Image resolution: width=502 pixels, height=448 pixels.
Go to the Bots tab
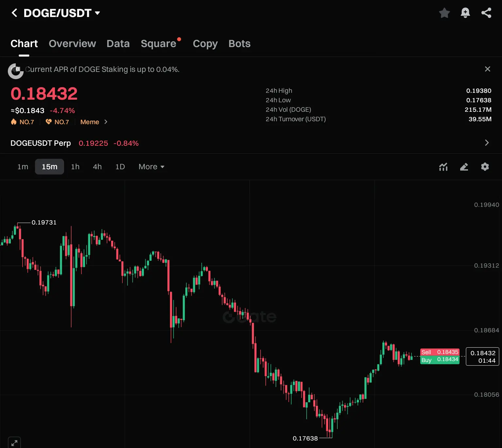(x=240, y=44)
